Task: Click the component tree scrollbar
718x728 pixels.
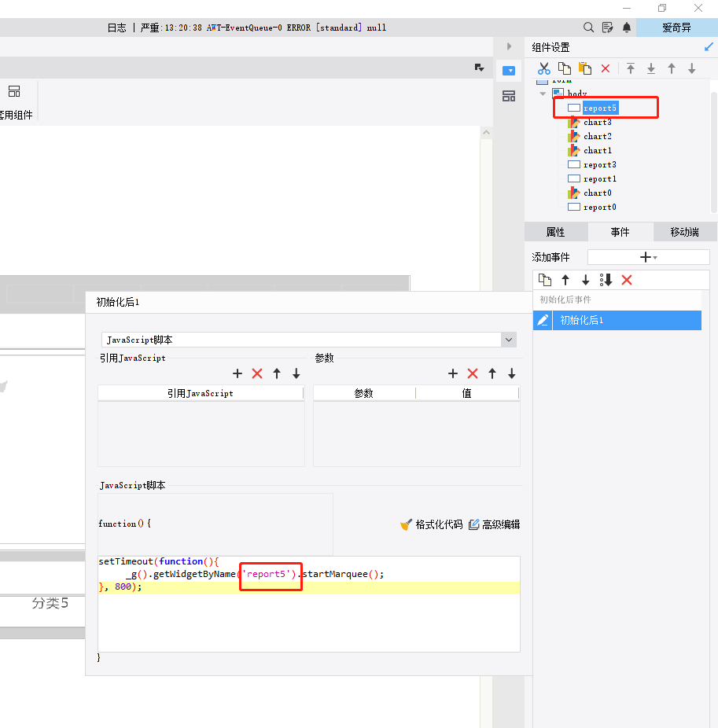Action: [x=714, y=153]
